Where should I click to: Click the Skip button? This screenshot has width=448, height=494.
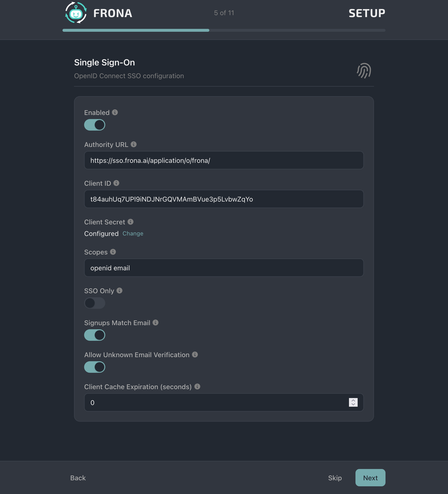pyautogui.click(x=335, y=478)
